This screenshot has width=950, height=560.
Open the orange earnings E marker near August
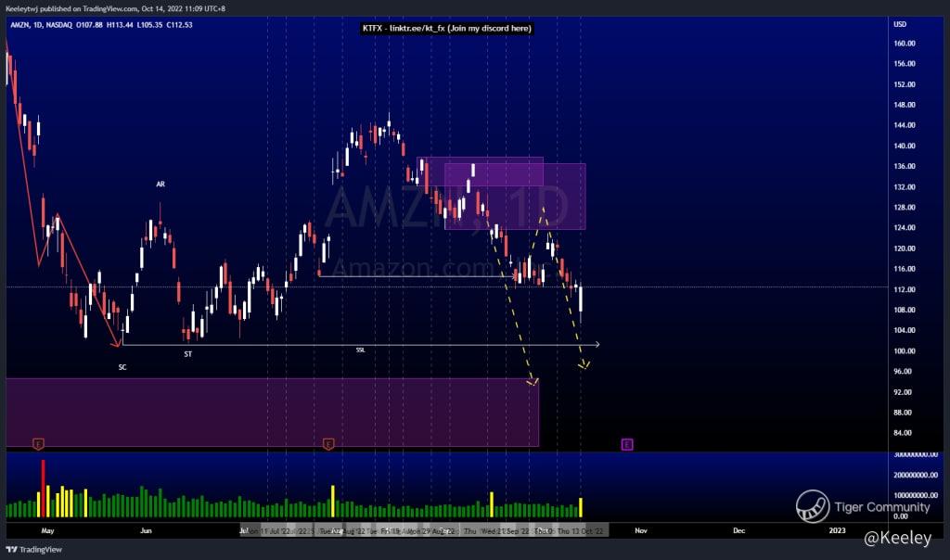coord(328,444)
